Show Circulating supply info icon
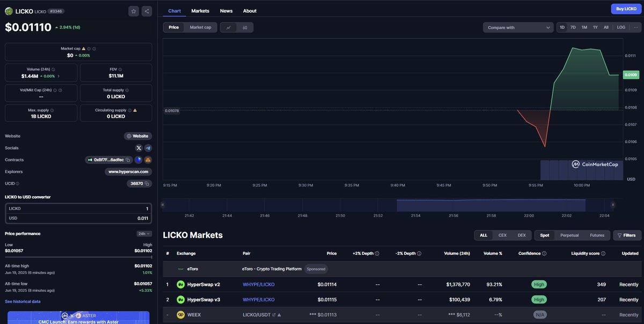Screen dimensions: 644x324 (129, 110)
